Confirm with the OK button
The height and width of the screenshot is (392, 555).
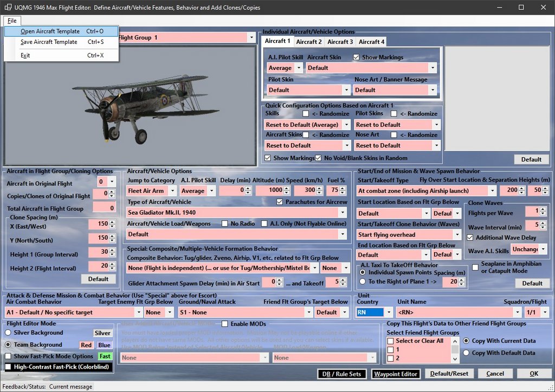point(534,374)
